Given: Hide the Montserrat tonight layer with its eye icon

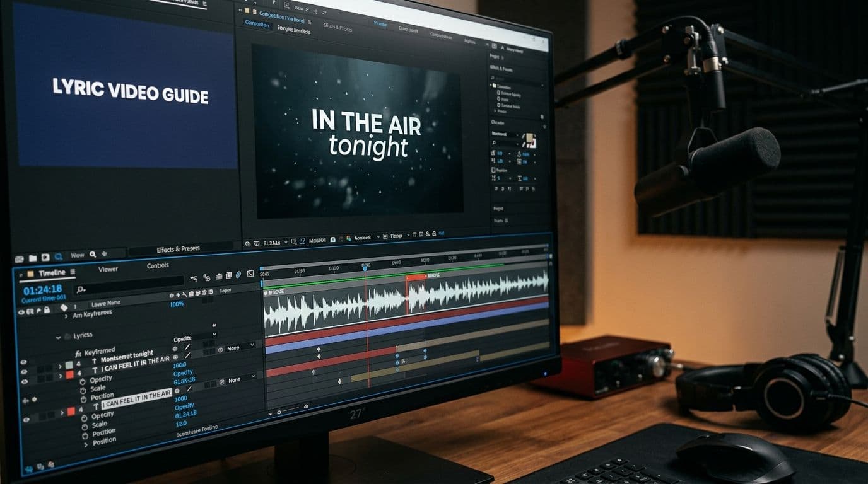Looking at the screenshot, I should point(24,362).
